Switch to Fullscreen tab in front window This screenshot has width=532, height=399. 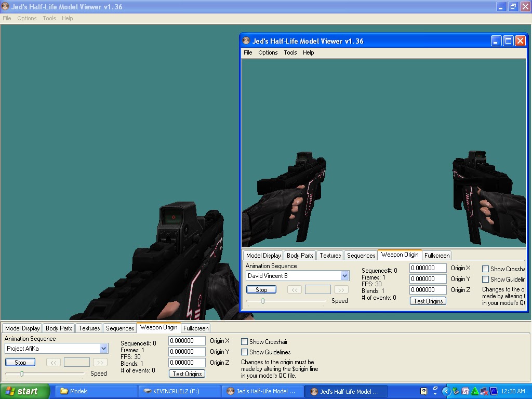[x=437, y=256]
